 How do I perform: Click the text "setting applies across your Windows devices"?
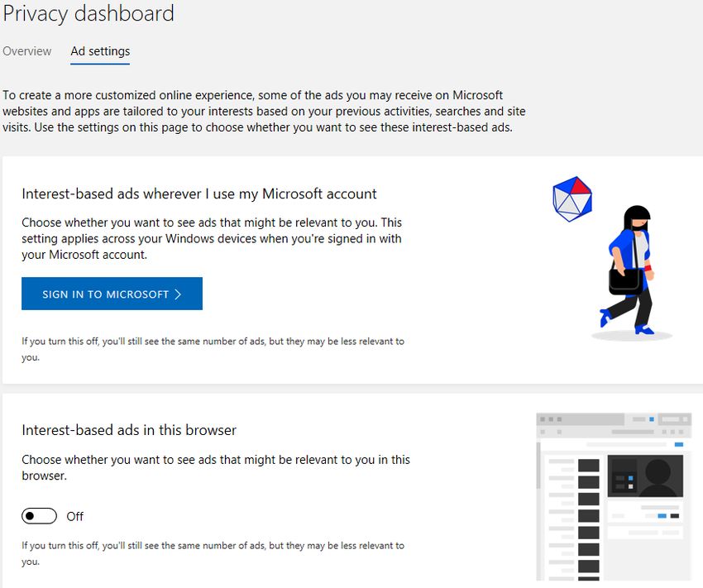click(x=139, y=238)
